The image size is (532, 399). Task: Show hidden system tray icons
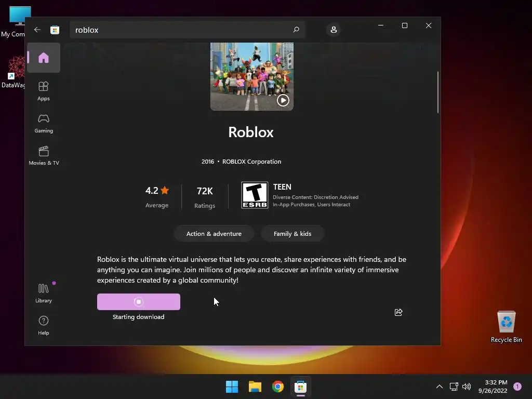pyautogui.click(x=440, y=387)
